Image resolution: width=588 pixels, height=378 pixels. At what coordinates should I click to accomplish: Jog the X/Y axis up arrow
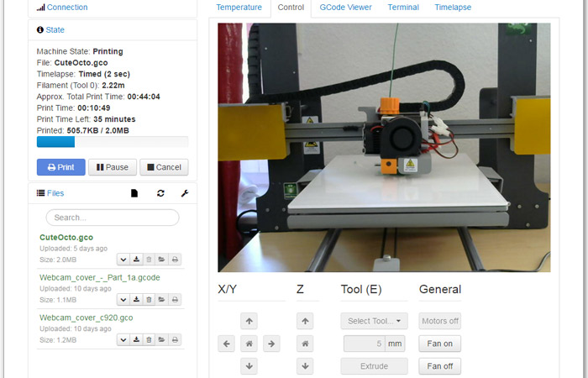pyautogui.click(x=249, y=321)
